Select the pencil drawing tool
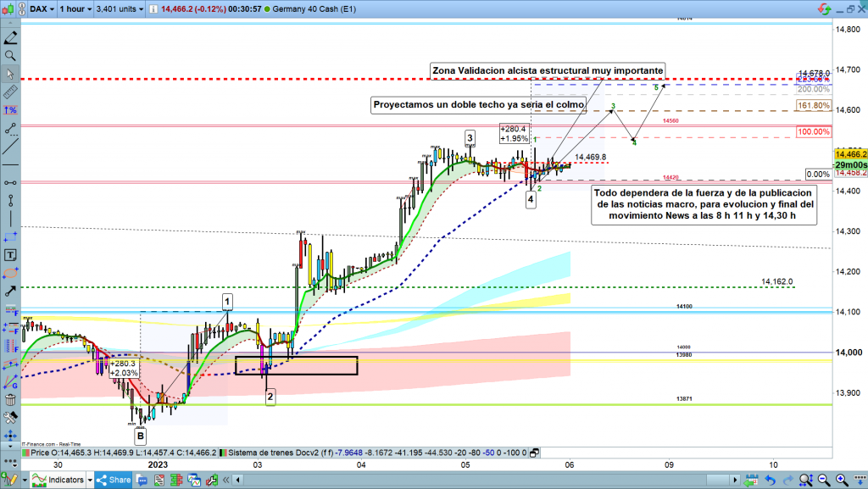Viewport: 868px width, 489px height. 10,39
